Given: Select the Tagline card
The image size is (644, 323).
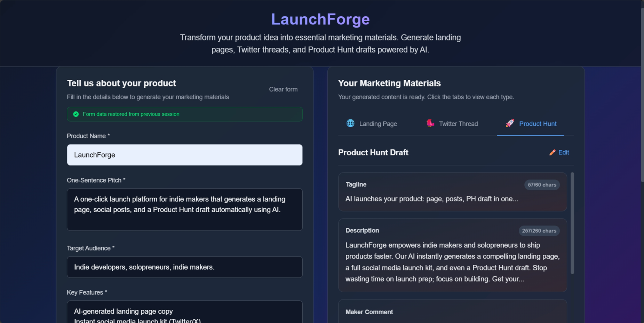Looking at the screenshot, I should (452, 192).
